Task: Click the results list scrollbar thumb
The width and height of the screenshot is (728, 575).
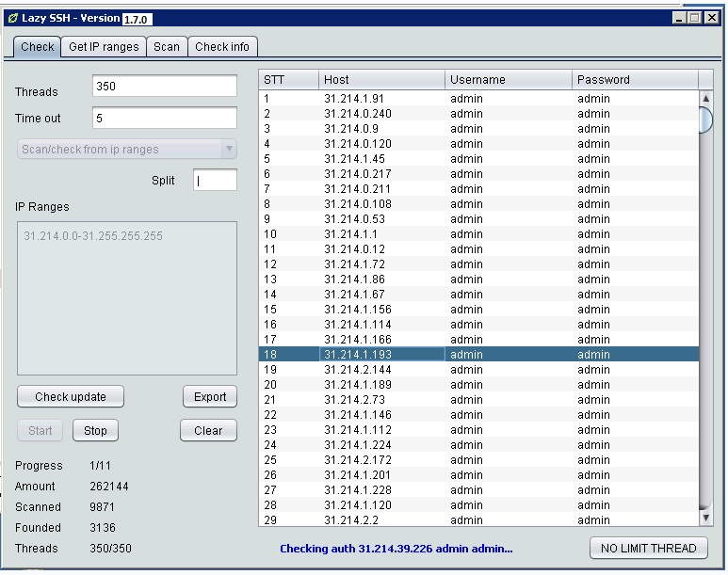Action: (705, 120)
